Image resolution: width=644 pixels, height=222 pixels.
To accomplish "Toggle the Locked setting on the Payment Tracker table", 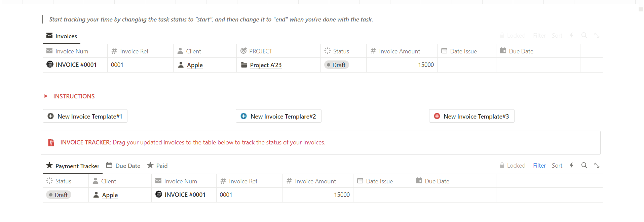I will [513, 165].
